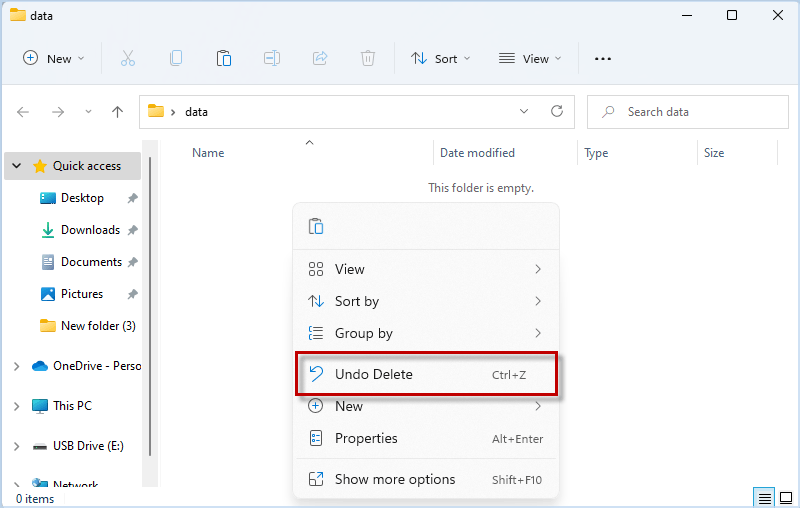Open New submenu in context menu
The height and width of the screenshot is (508, 800).
[426, 407]
